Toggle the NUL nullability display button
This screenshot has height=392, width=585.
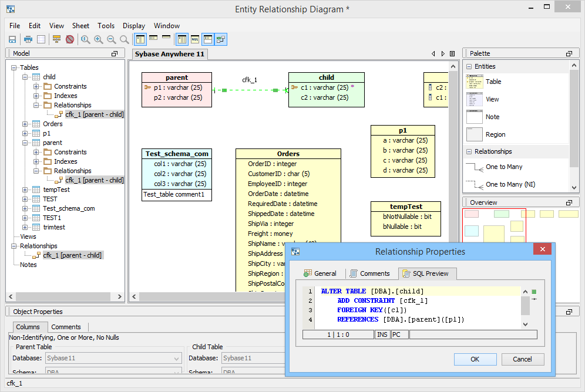coord(195,39)
